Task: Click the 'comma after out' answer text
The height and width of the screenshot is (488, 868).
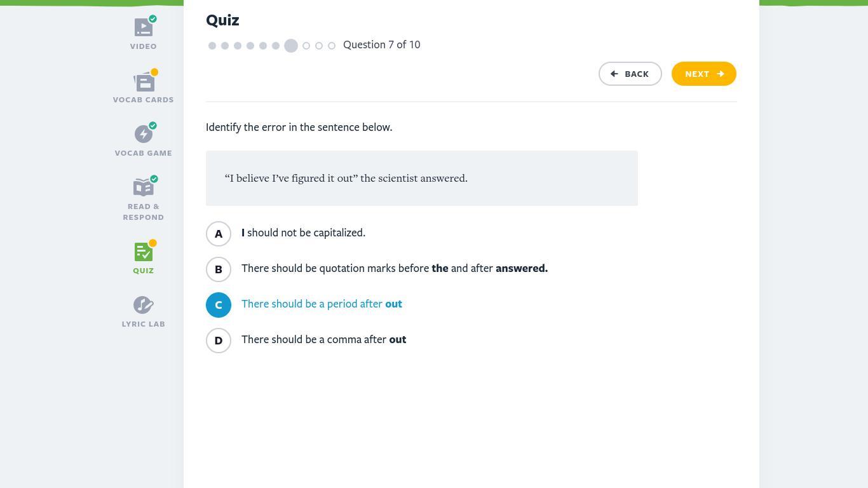Action: pos(323,339)
